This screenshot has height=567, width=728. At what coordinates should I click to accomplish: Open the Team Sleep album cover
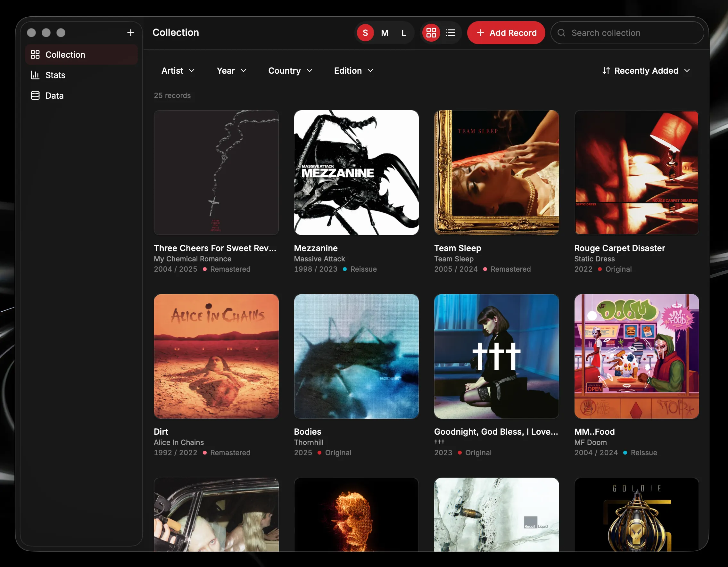tap(496, 173)
